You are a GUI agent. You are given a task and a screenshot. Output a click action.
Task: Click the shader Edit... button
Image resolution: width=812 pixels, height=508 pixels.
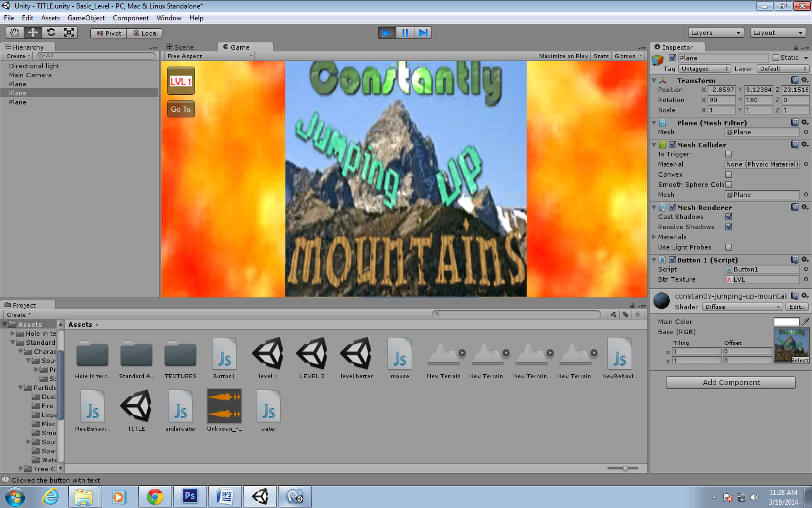(x=797, y=306)
